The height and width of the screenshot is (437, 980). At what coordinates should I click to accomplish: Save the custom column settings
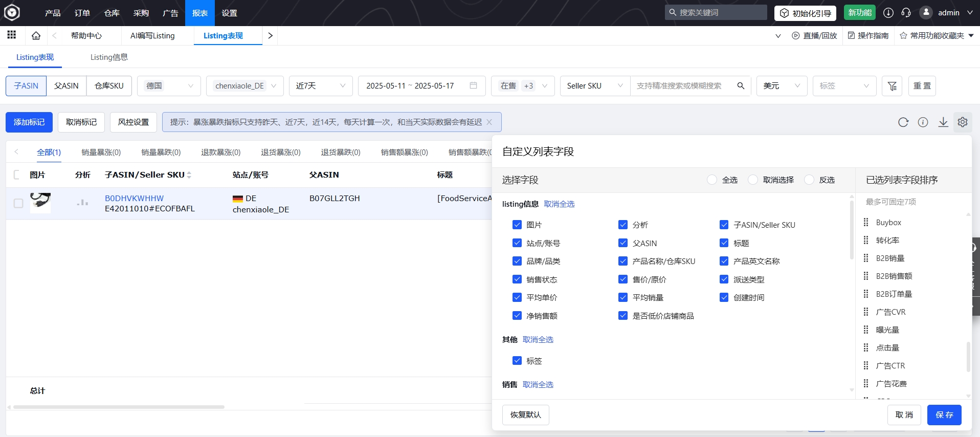tap(944, 414)
